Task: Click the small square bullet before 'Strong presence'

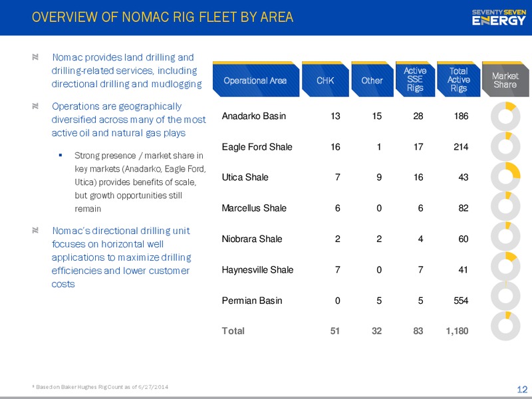Action: coord(61,156)
